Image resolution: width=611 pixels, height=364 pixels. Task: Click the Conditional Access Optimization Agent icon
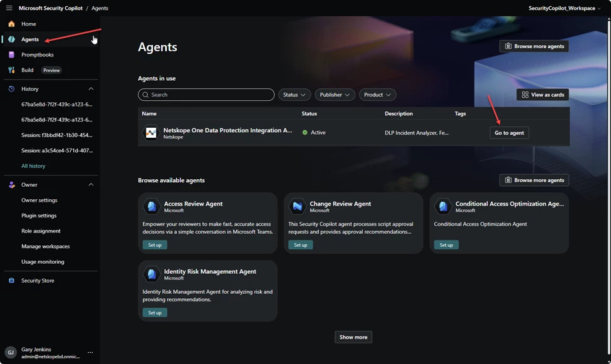coord(443,206)
